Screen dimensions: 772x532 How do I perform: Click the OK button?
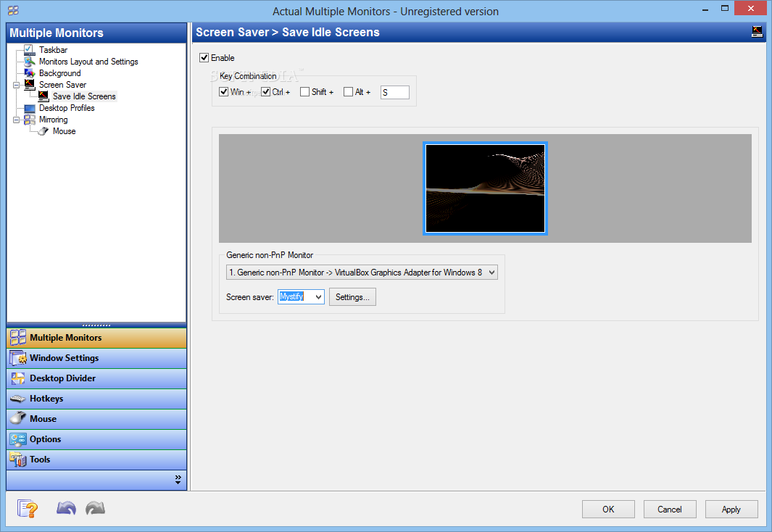pos(608,510)
